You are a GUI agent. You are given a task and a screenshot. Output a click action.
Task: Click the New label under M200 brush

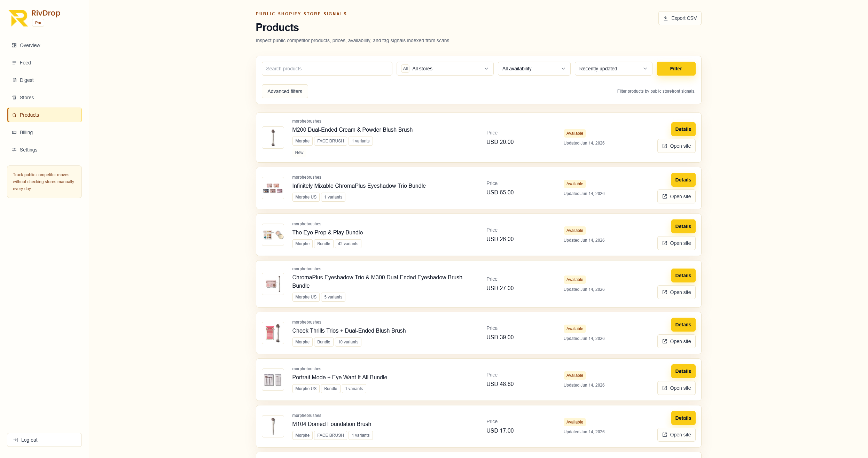coord(299,153)
